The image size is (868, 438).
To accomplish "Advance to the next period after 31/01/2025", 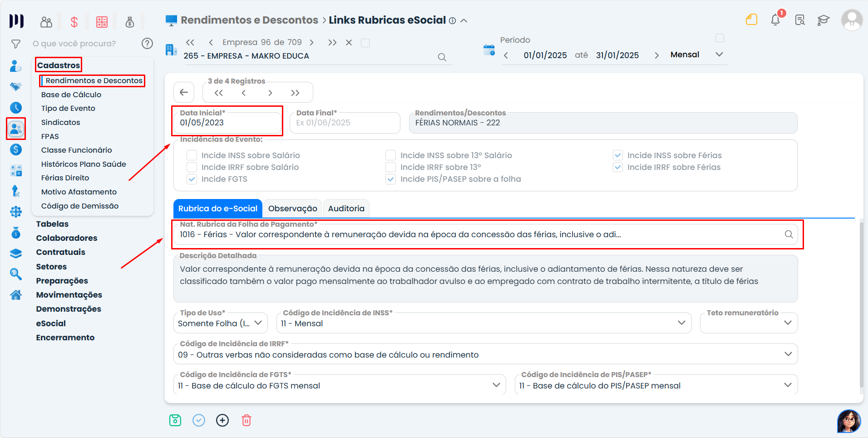I will click(x=656, y=55).
